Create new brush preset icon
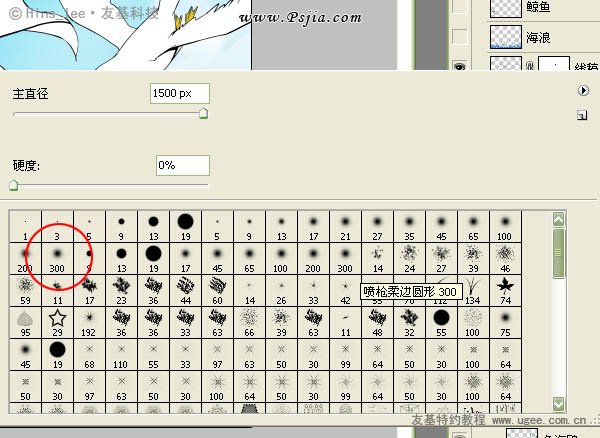600x438 pixels. pyautogui.click(x=582, y=115)
